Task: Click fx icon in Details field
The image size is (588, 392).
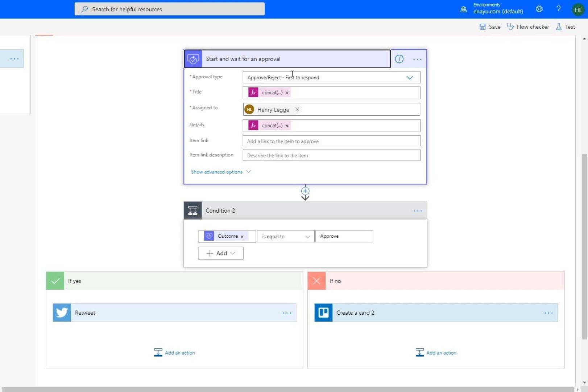Action: (253, 125)
